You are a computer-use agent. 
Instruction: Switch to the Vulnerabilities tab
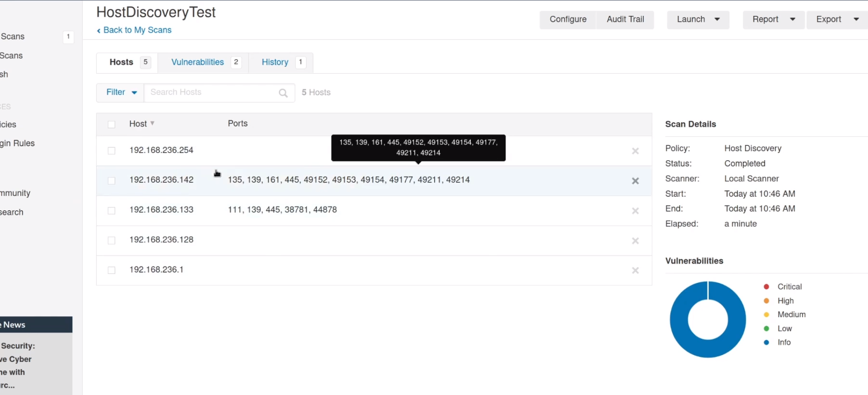click(197, 63)
